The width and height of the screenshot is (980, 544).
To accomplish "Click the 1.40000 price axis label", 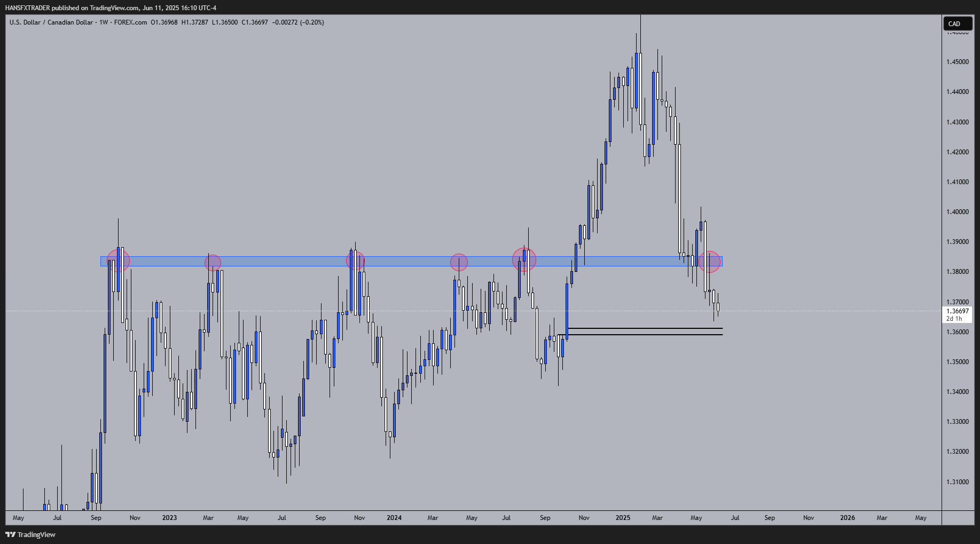I will coord(958,212).
